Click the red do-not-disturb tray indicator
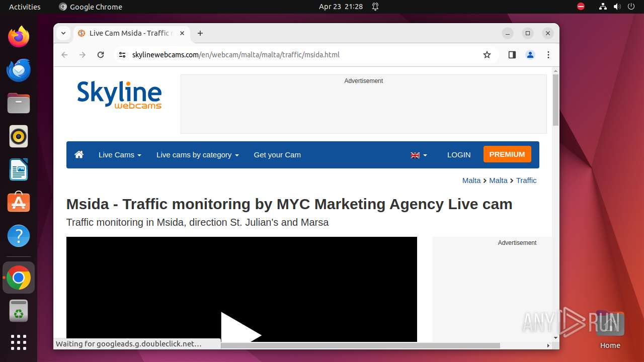This screenshot has width=644, height=362. 581,7
